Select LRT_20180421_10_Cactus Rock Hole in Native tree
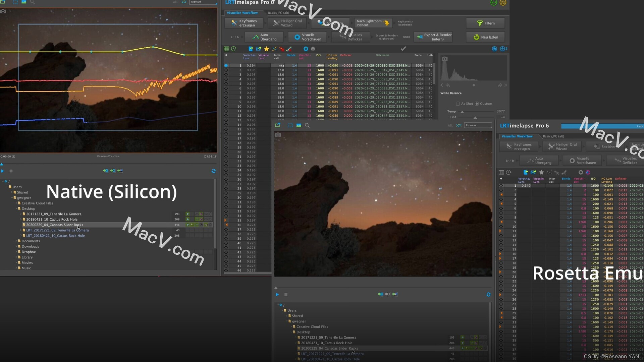This screenshot has height=362, width=644. [55, 236]
